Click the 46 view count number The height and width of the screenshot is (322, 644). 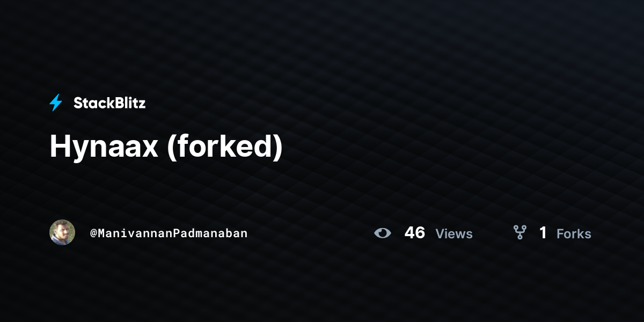coord(415,232)
